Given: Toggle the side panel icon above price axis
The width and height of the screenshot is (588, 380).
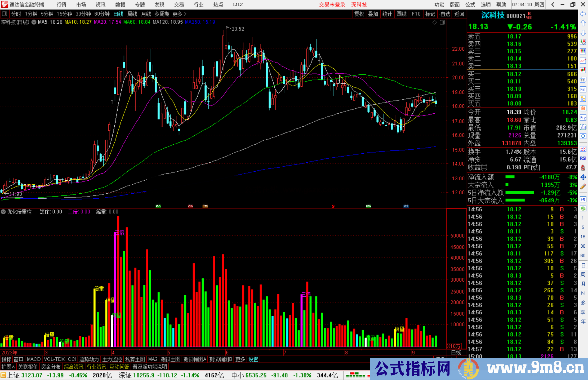Looking at the screenshot, I should pos(442,22).
